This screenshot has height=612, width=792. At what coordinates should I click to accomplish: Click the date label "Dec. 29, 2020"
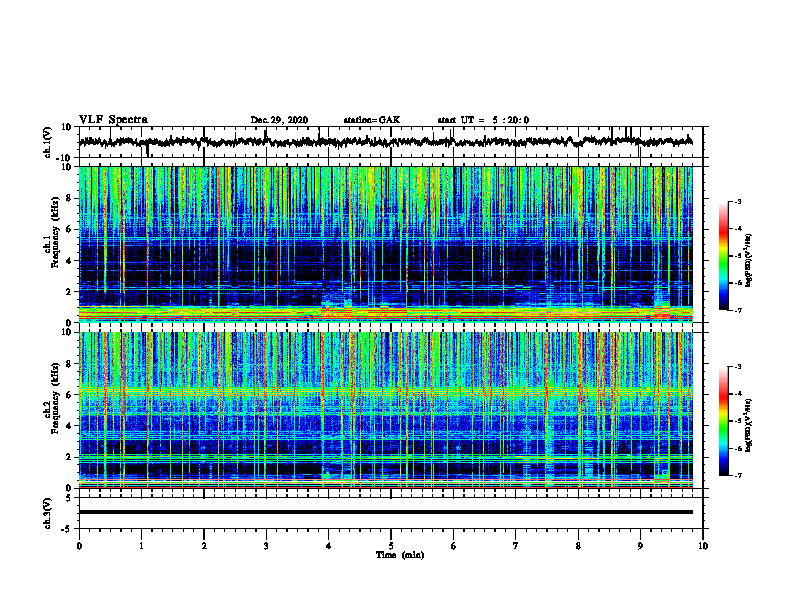(x=279, y=120)
